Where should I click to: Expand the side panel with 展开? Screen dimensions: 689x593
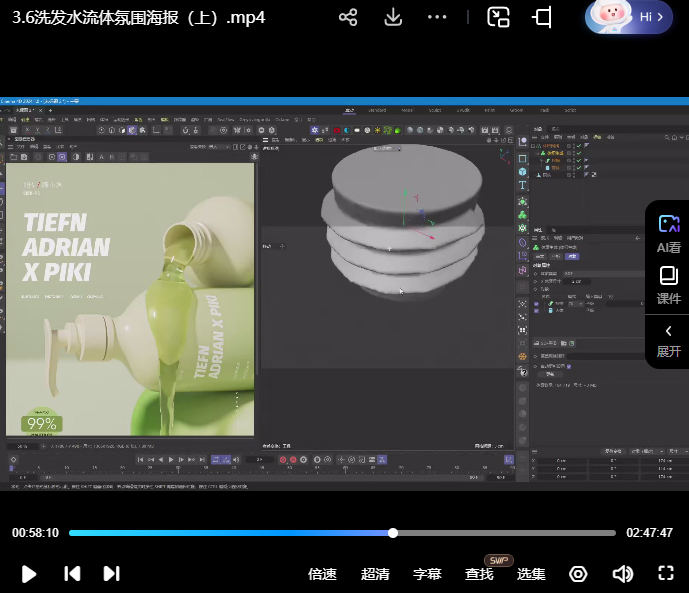coord(668,340)
